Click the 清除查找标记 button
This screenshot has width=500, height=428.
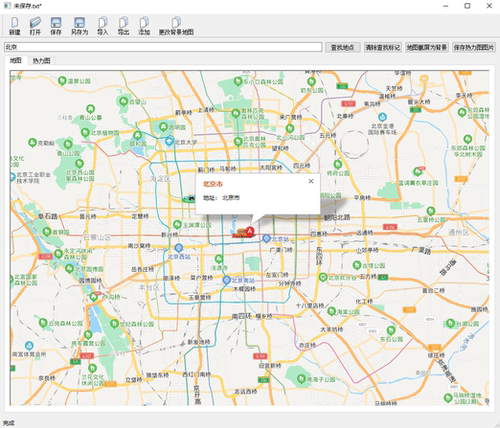pyautogui.click(x=383, y=47)
